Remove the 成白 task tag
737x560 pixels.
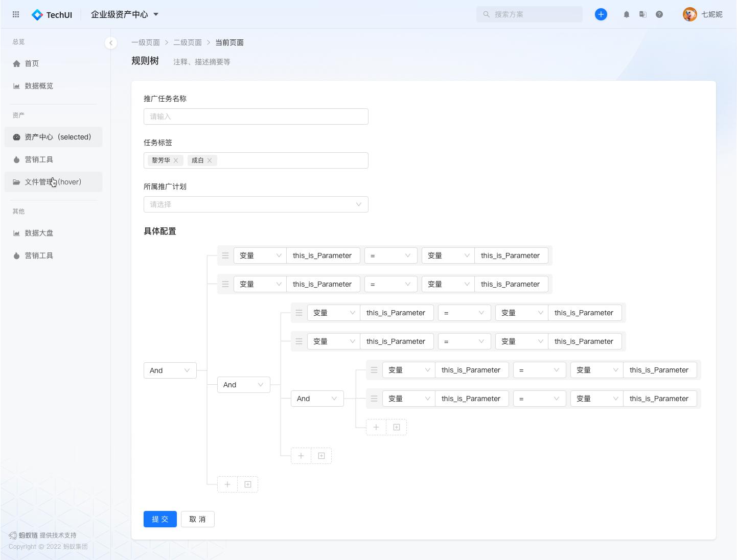point(210,160)
